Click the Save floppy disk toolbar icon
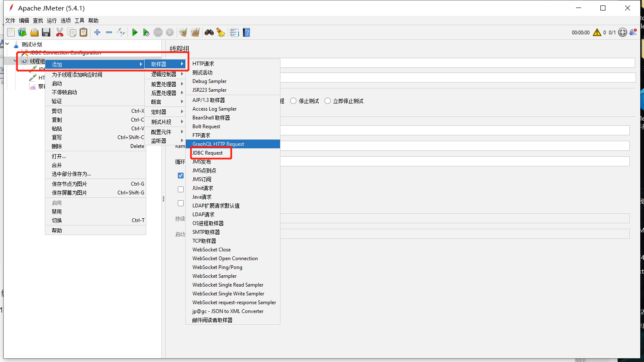Screen dimensions: 644x362 pos(46,32)
